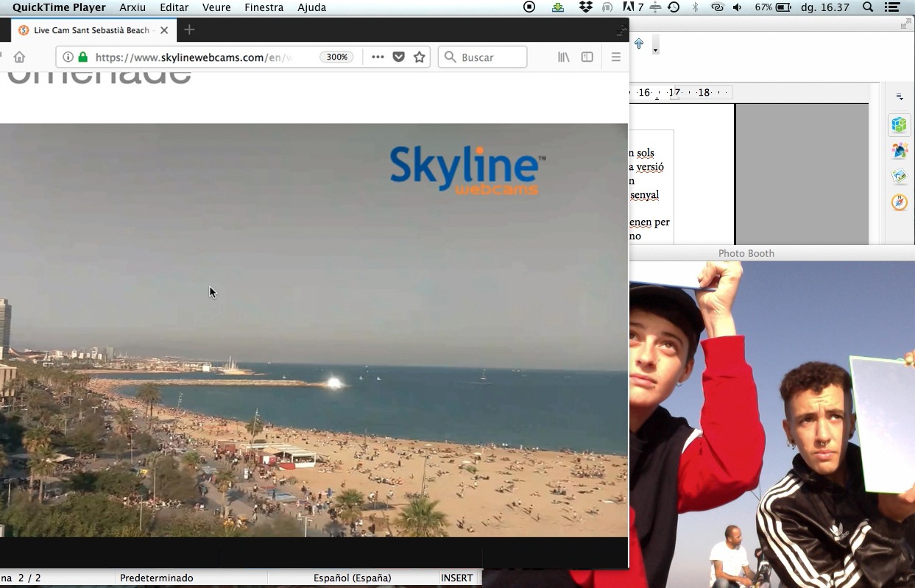Expand the Firefox hamburger menu
The width and height of the screenshot is (915, 588).
(x=616, y=57)
